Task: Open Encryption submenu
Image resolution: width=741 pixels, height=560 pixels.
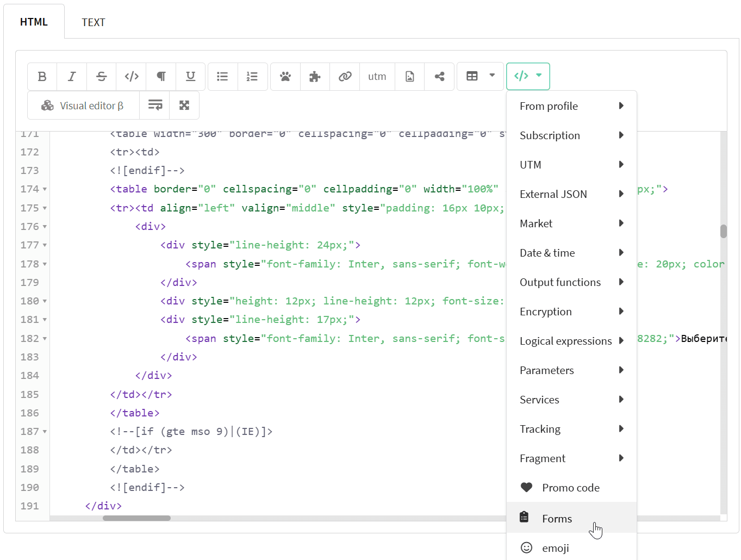Action: coord(571,312)
